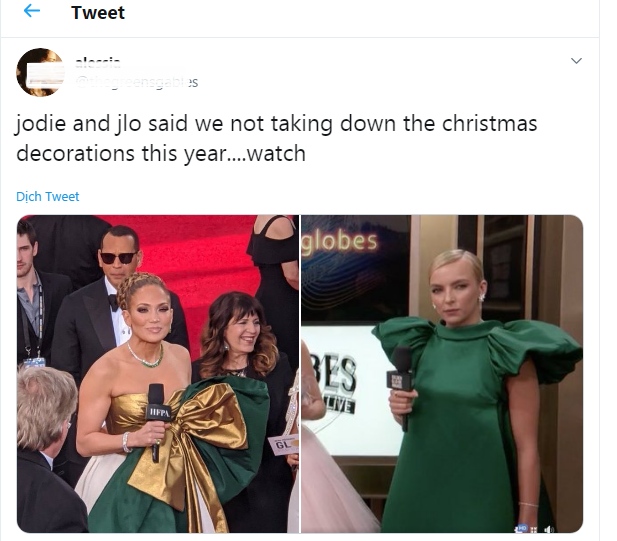Click the Tweet page header title
Screen dimensions: 617x541
coord(98,13)
